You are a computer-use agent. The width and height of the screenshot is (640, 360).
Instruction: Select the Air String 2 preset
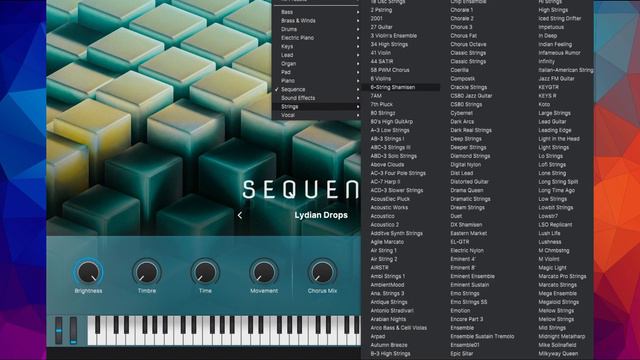point(384,259)
